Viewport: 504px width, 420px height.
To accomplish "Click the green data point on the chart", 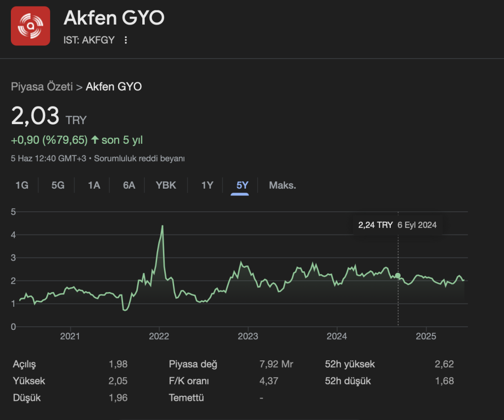I will point(398,276).
